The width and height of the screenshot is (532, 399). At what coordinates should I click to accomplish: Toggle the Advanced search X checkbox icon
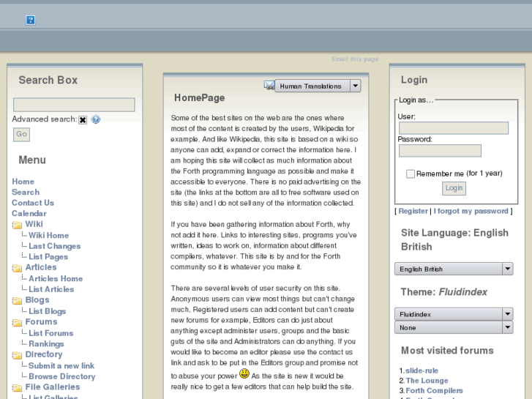tap(83, 119)
